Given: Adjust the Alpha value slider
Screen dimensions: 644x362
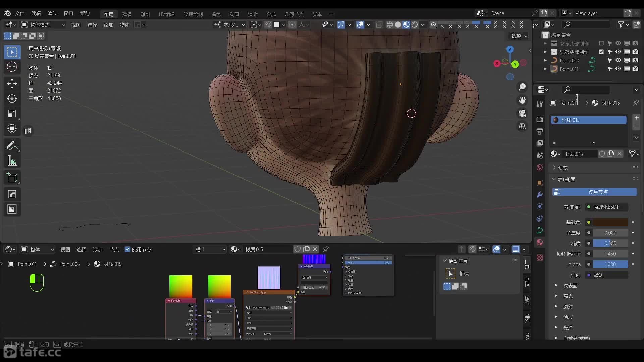Looking at the screenshot, I should tap(610, 264).
